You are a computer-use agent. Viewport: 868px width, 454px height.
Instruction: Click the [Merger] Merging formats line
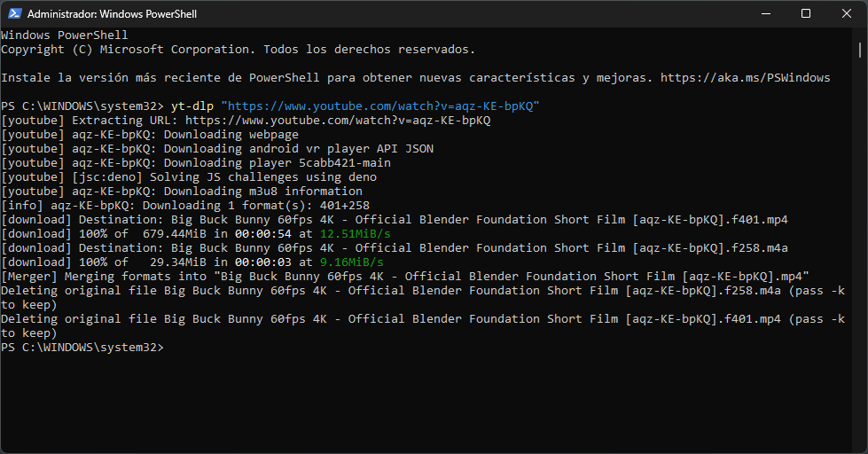pyautogui.click(x=405, y=277)
